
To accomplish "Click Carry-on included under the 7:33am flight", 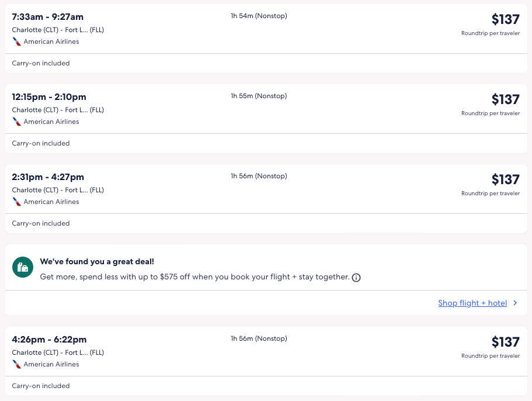I will 41,63.
